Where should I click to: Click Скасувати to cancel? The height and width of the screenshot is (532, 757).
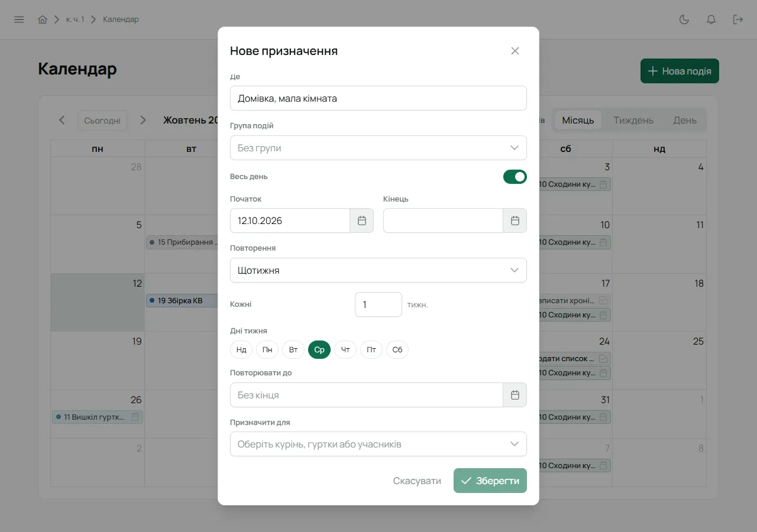click(x=417, y=481)
